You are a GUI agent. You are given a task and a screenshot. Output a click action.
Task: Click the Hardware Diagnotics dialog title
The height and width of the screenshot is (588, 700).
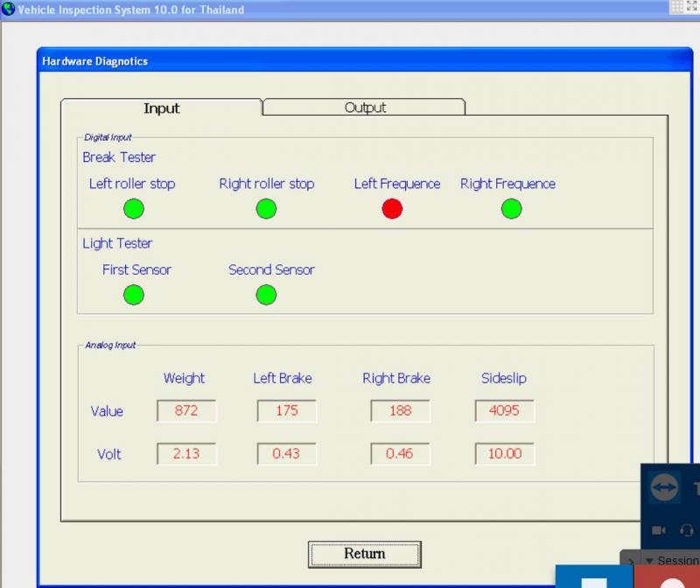94,61
